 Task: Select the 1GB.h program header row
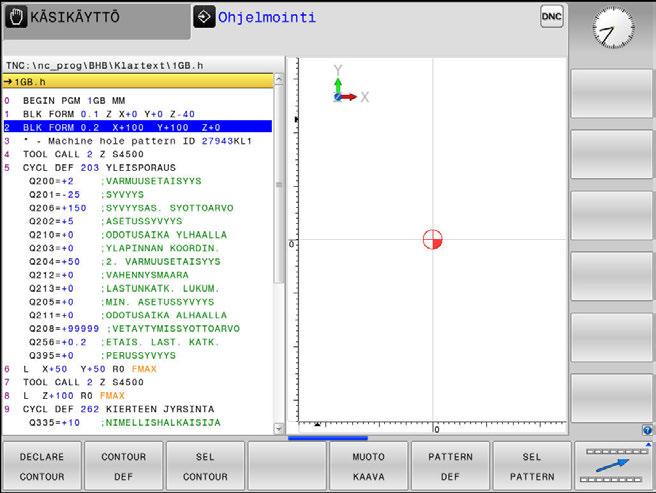click(138, 82)
